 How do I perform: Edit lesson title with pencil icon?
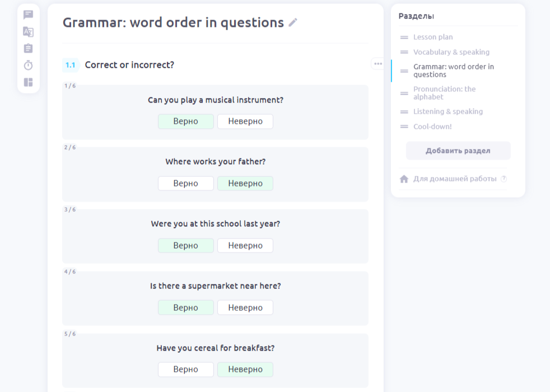click(x=293, y=23)
